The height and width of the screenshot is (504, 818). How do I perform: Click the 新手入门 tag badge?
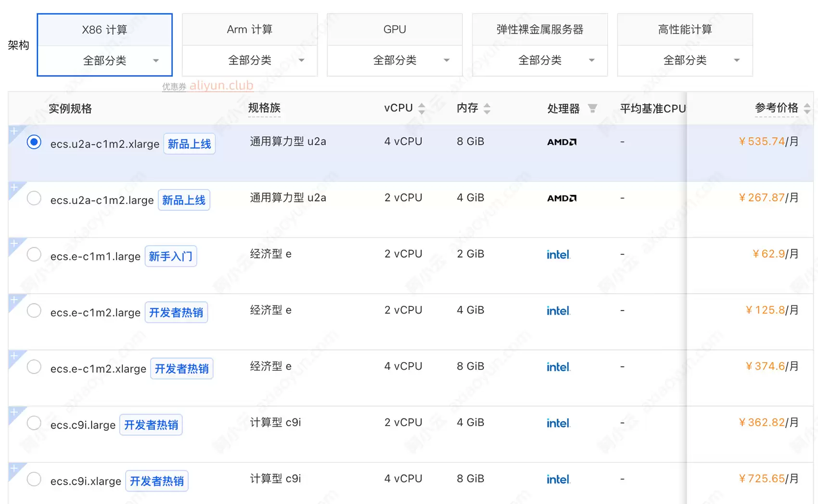coord(171,256)
